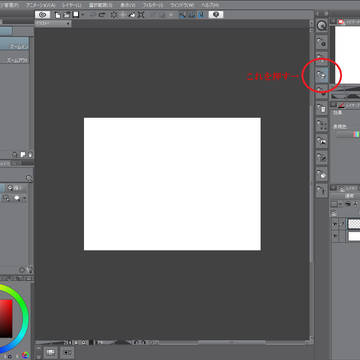
Task: Click the first layer command icon below blend mode
Action: click(334, 204)
